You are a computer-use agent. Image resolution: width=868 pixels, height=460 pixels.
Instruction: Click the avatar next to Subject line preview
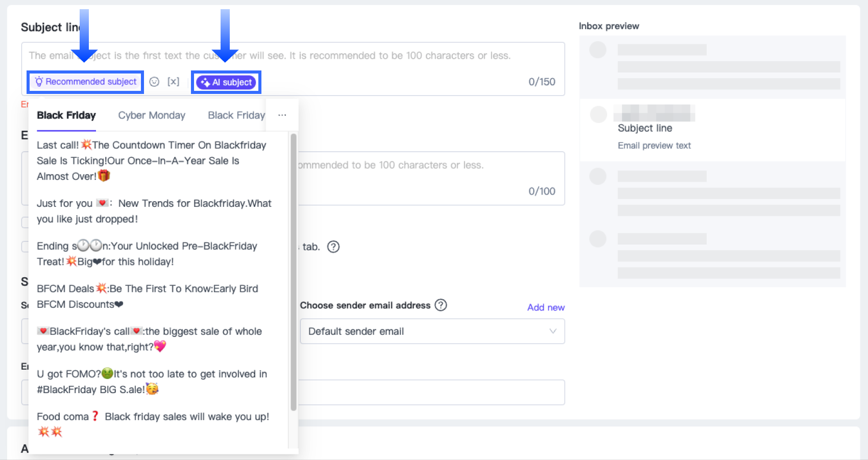pyautogui.click(x=598, y=114)
